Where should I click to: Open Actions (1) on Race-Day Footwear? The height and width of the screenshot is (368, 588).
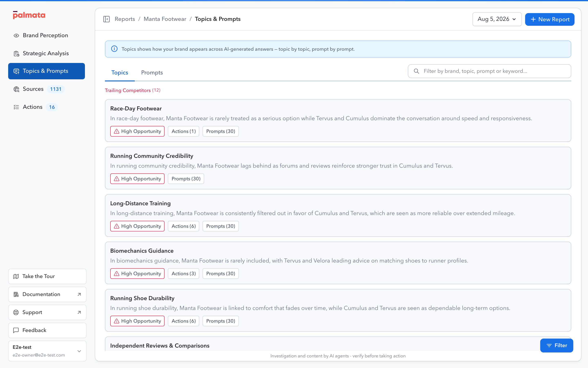184,131
